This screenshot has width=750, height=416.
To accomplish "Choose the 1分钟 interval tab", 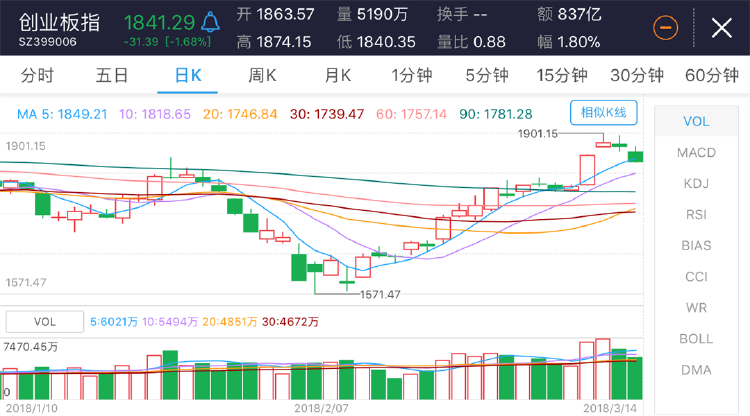I will (412, 76).
